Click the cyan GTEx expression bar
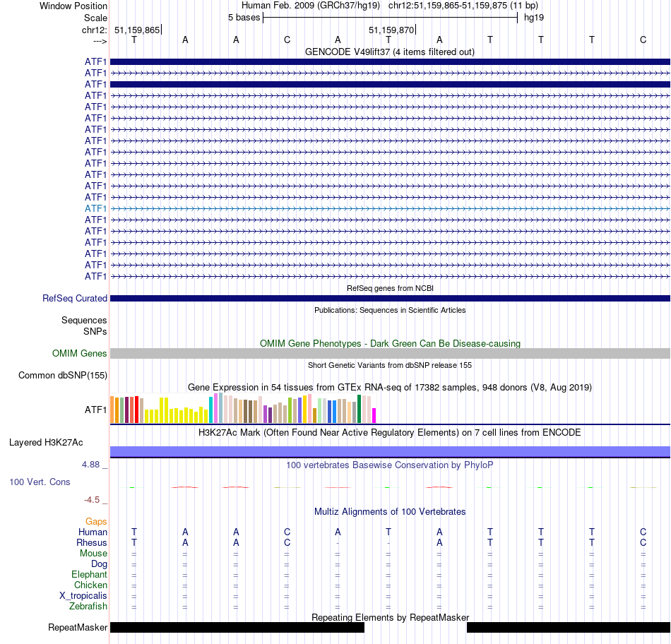 coord(211,410)
